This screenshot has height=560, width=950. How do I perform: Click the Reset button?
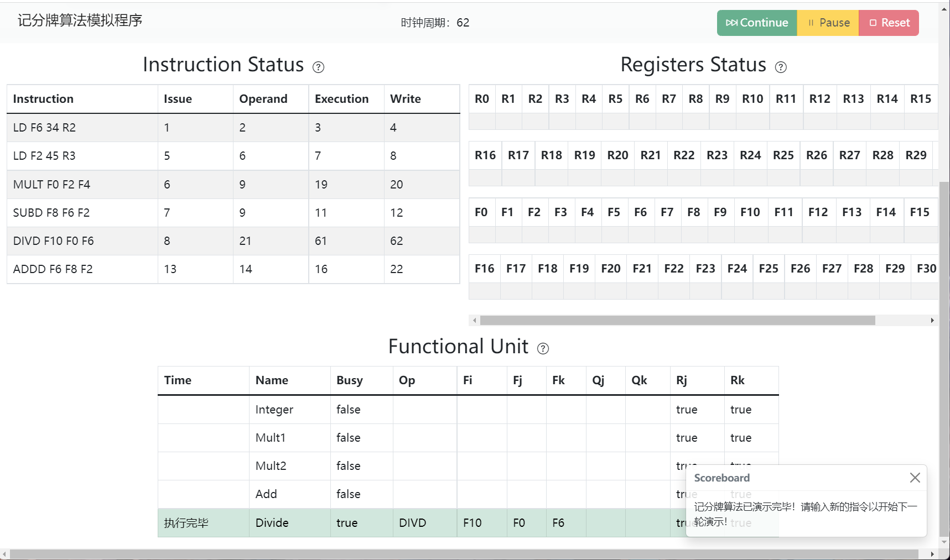pos(889,23)
